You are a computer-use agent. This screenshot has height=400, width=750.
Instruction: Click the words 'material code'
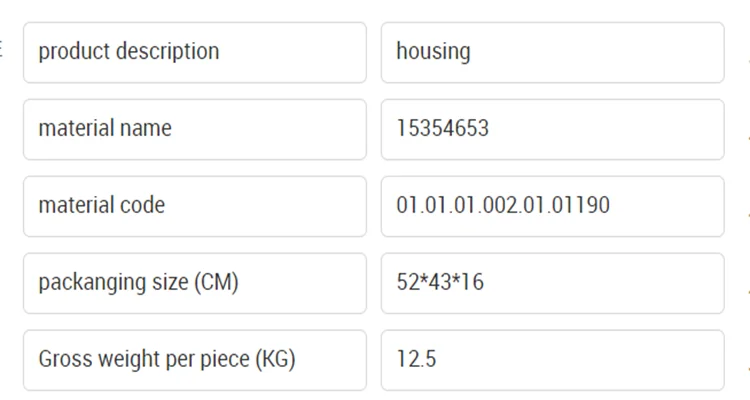[102, 206]
